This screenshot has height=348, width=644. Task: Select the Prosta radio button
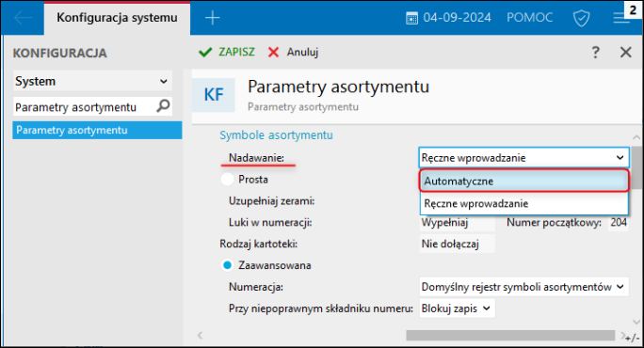227,180
